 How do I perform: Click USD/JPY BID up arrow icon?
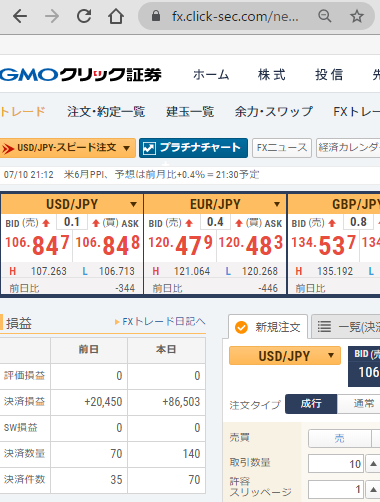click(x=46, y=223)
